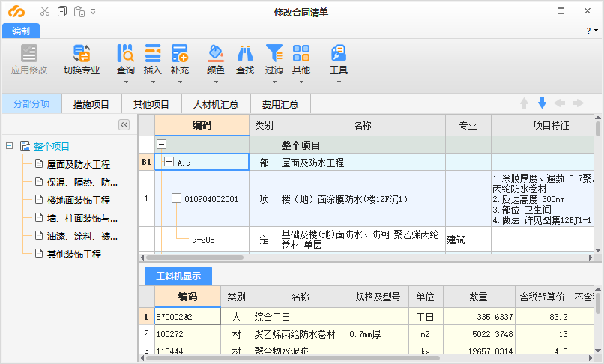Switch to the 措施项目 tab
The image size is (604, 364).
tap(91, 104)
